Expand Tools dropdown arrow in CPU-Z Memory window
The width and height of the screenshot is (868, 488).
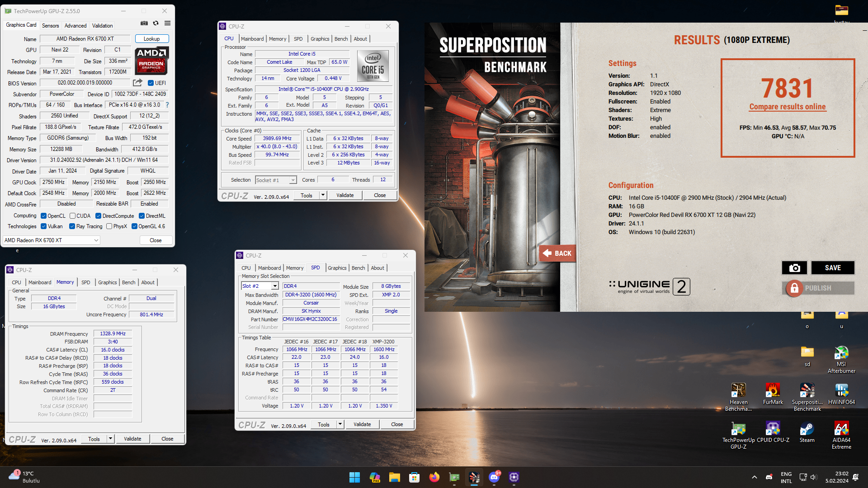pos(110,439)
